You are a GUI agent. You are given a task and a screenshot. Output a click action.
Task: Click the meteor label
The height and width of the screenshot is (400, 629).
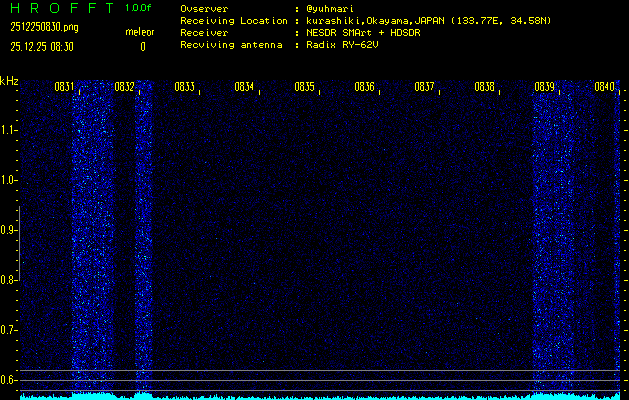pyautogui.click(x=139, y=33)
